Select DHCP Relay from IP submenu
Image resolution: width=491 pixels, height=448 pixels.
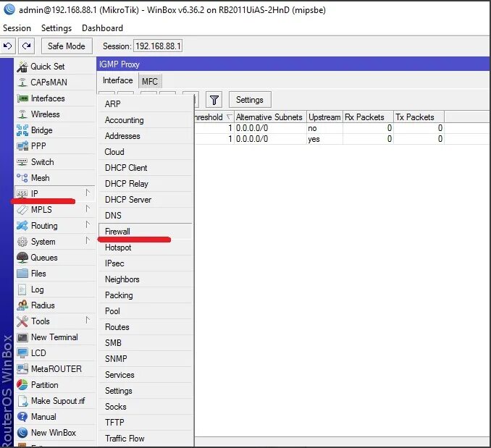(146, 184)
